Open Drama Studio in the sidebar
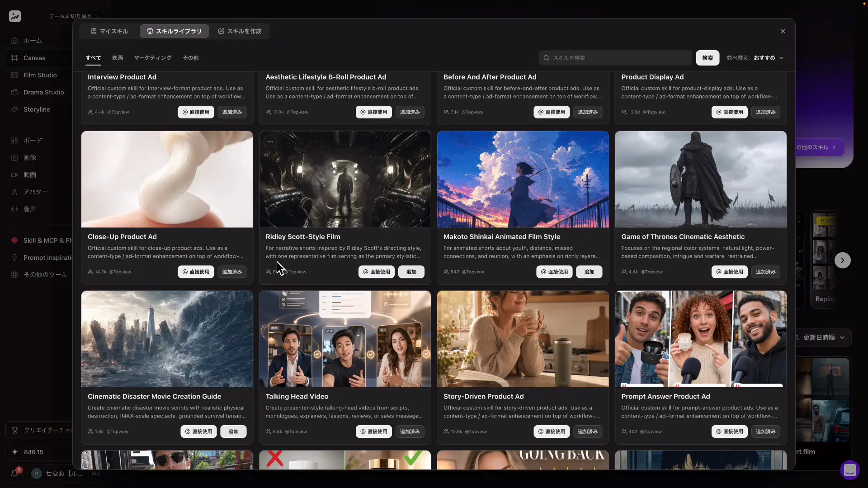 tap(38, 92)
